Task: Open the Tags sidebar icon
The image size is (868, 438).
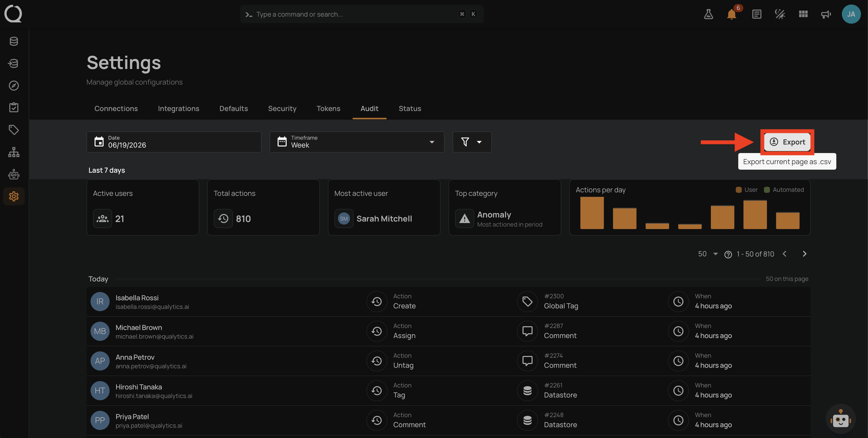Action: coord(14,130)
